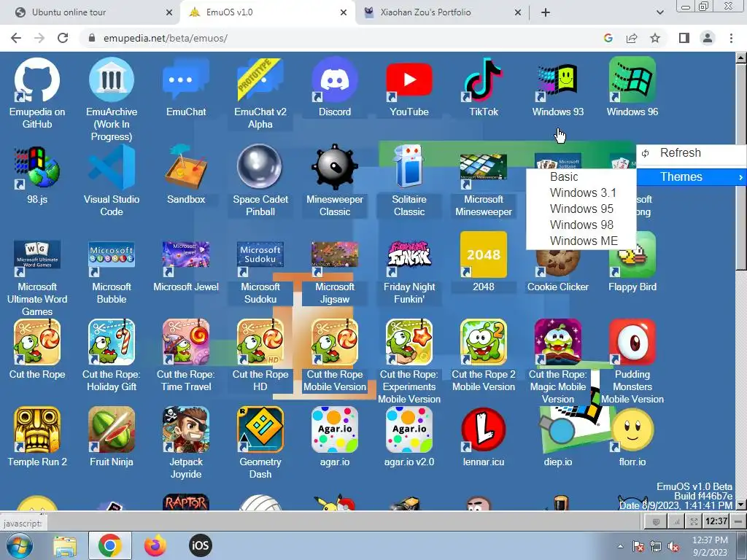The height and width of the screenshot is (560, 747).
Task: Launch Visual Studio Code icon
Action: click(112, 168)
